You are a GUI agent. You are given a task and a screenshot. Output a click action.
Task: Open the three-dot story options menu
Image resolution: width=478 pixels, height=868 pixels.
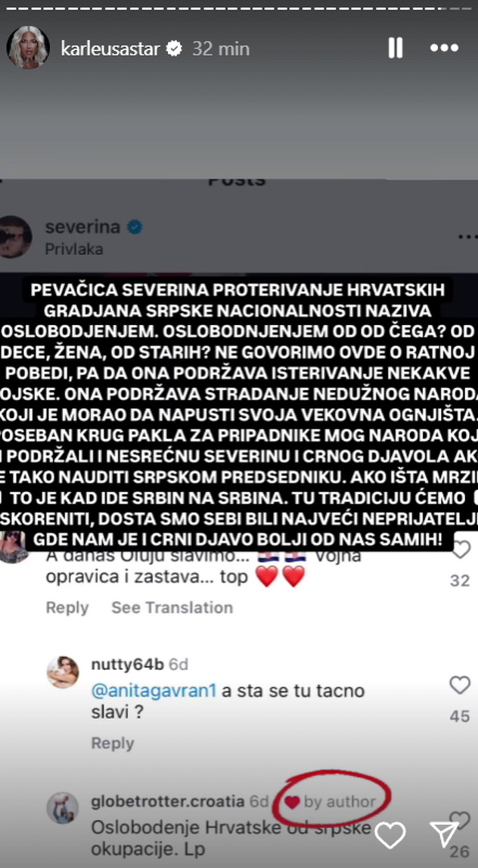click(x=444, y=48)
